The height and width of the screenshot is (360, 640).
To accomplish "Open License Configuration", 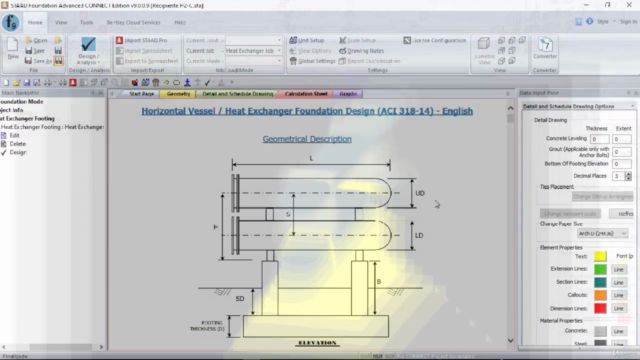I will coord(434,40).
